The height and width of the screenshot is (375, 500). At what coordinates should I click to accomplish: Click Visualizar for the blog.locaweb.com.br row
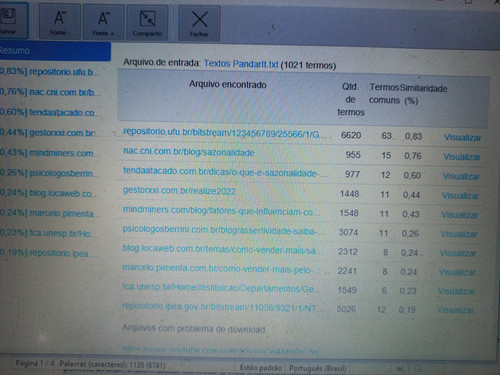[458, 253]
